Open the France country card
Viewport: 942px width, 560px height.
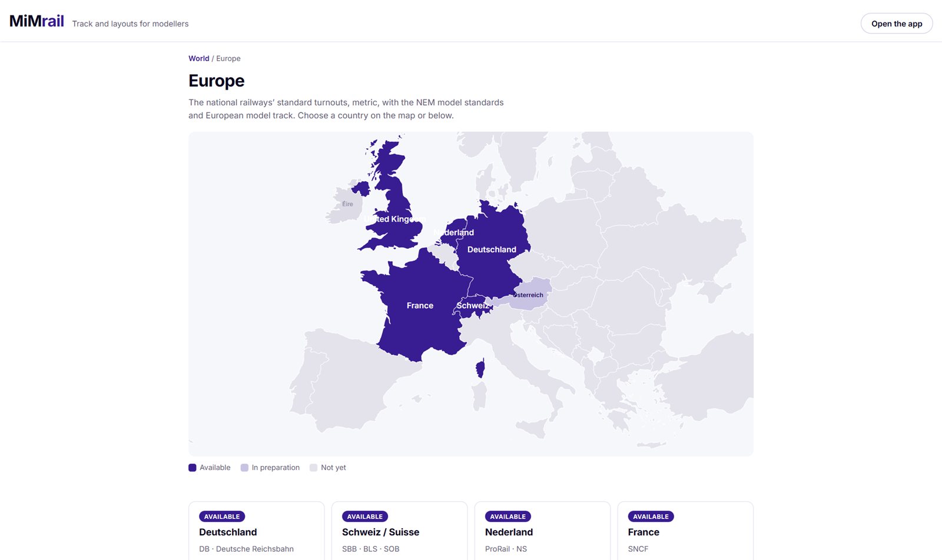685,531
